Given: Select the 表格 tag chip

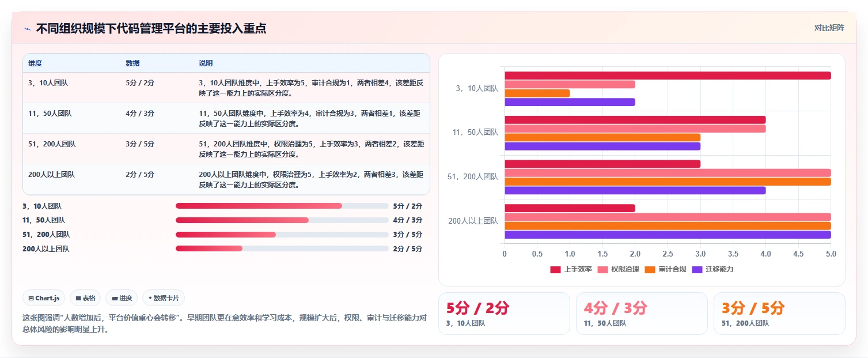Looking at the screenshot, I should coord(85,298).
